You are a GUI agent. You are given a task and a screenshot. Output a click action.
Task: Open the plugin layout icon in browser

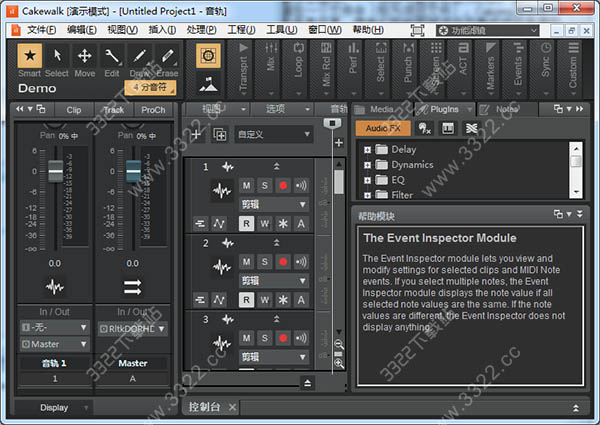coord(448,128)
